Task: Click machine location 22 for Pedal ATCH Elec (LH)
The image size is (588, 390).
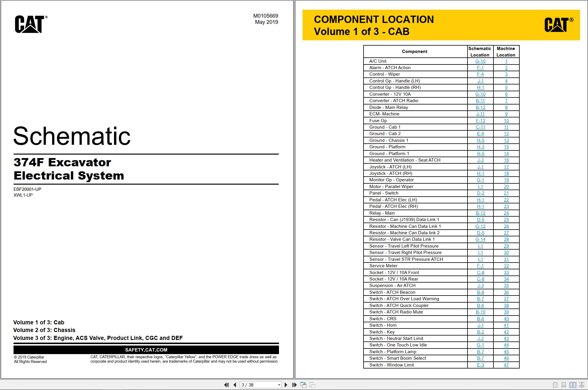Action: point(506,200)
